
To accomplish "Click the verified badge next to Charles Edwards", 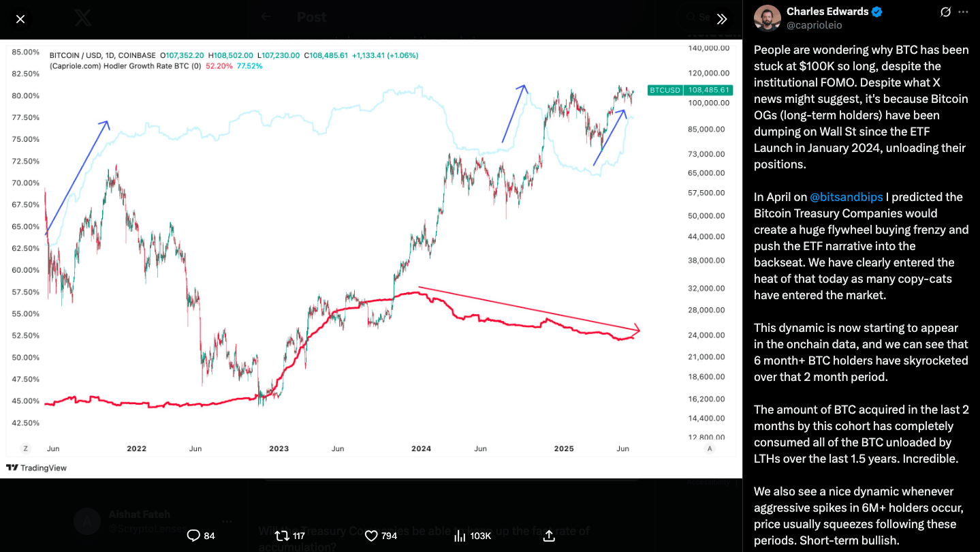I will (877, 12).
